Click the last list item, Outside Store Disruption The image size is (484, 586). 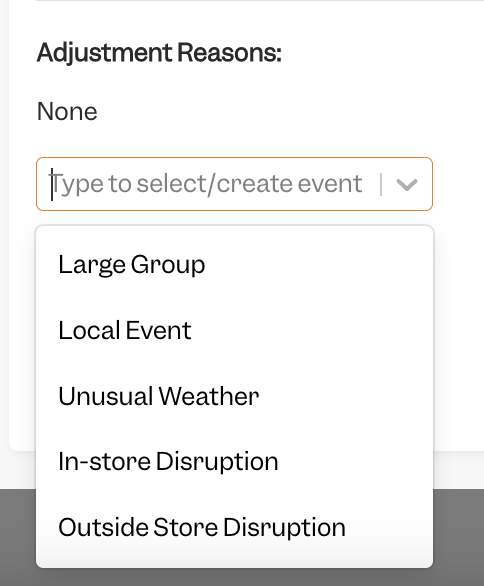[x=234, y=527]
